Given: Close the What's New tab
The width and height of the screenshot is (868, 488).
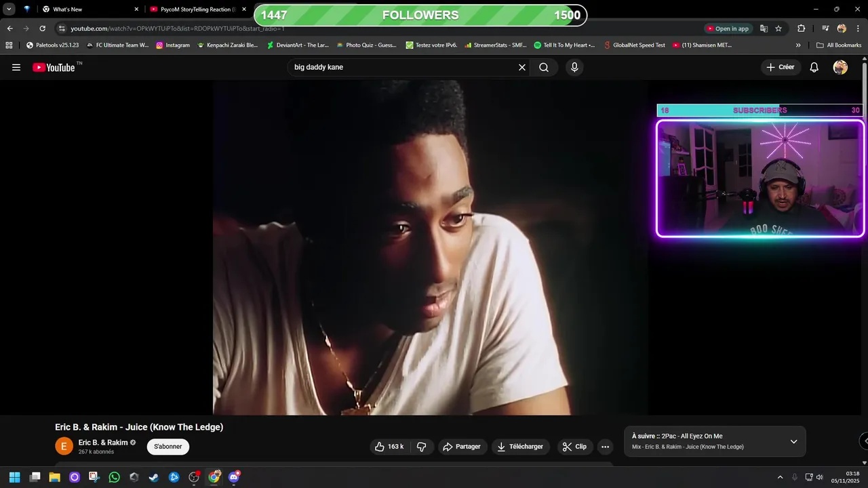Looking at the screenshot, I should coord(136,9).
